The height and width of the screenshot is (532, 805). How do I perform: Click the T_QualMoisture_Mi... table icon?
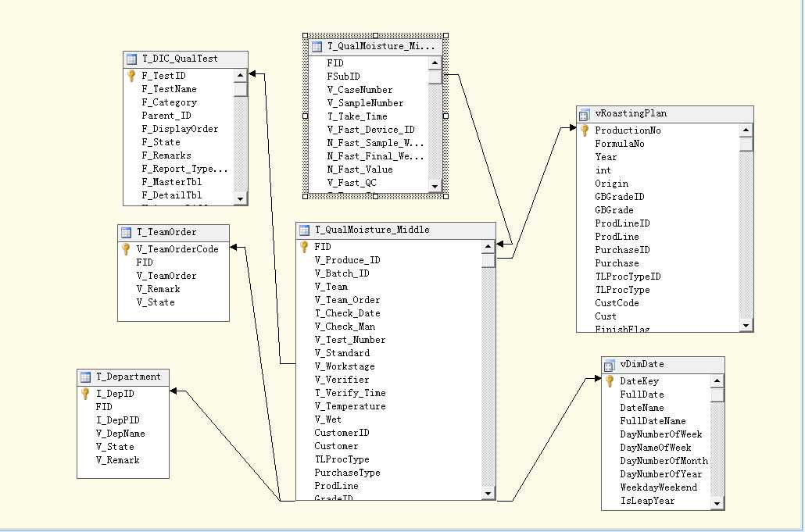point(317,47)
